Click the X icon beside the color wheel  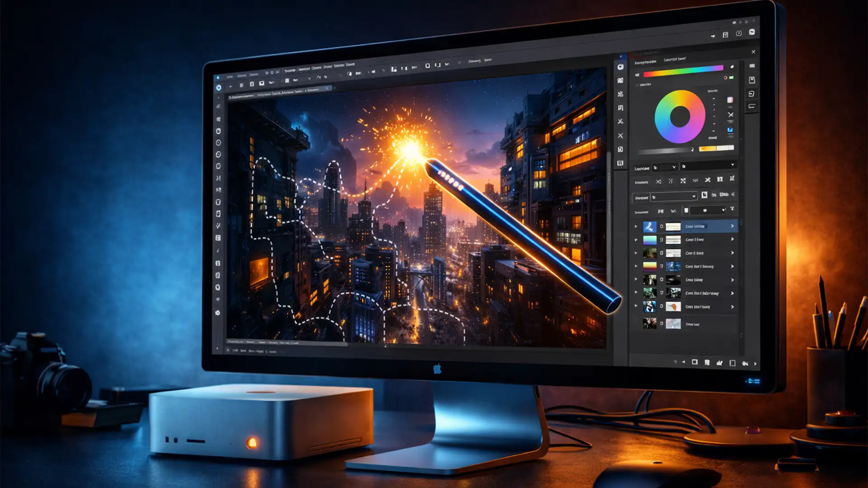click(x=731, y=115)
